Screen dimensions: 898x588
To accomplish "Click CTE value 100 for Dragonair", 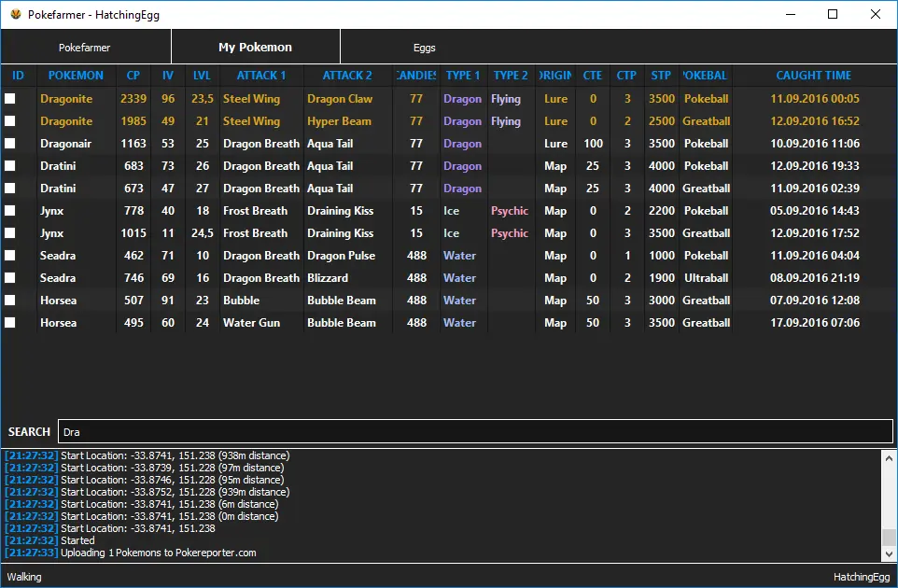I will tap(593, 144).
